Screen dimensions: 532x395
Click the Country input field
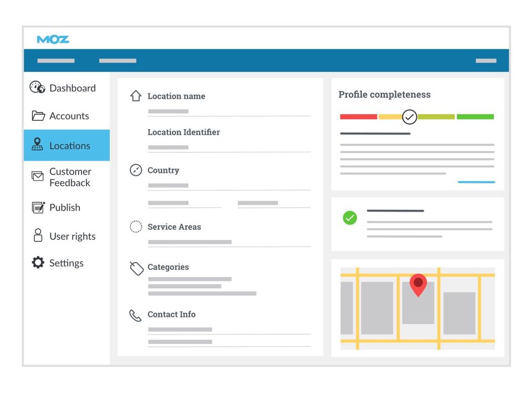(x=229, y=186)
